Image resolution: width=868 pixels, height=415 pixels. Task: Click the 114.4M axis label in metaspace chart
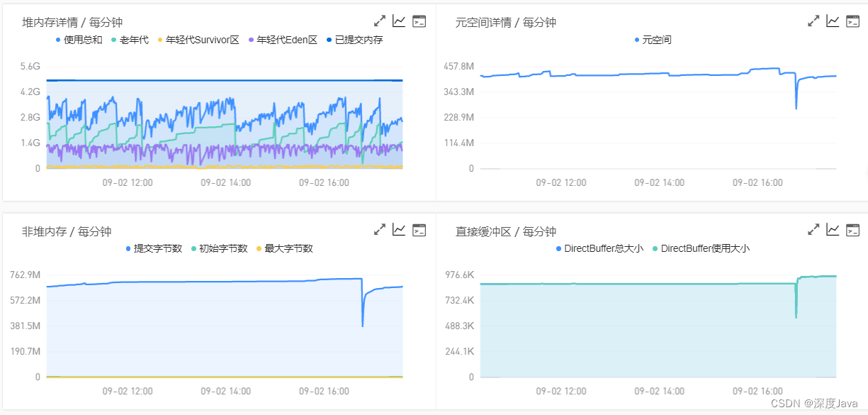(x=458, y=143)
